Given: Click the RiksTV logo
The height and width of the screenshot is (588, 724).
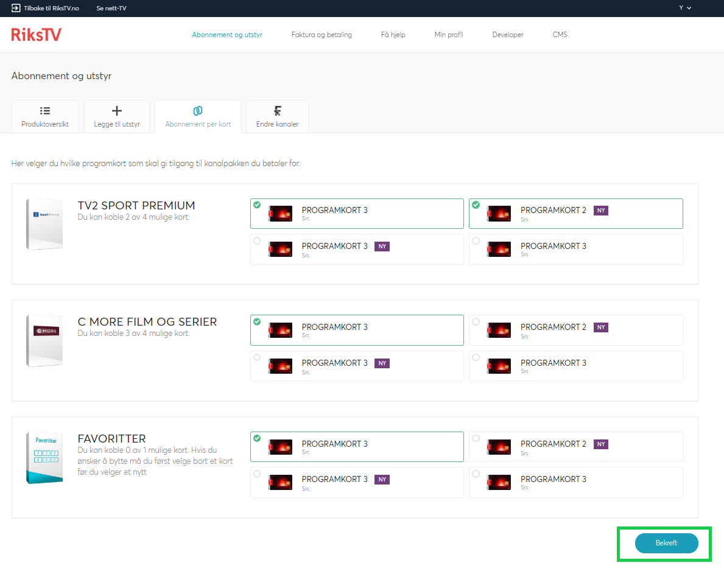Looking at the screenshot, I should point(36,35).
